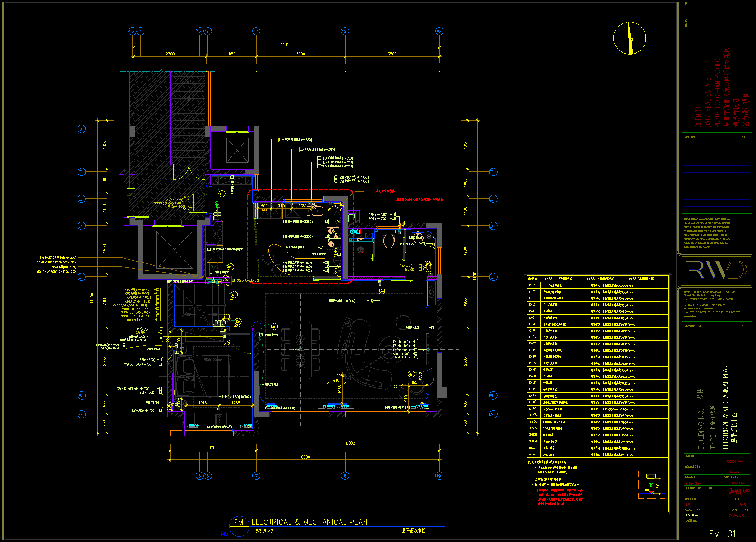Select grid bubble 14
The image size is (756, 542).
(140, 31)
